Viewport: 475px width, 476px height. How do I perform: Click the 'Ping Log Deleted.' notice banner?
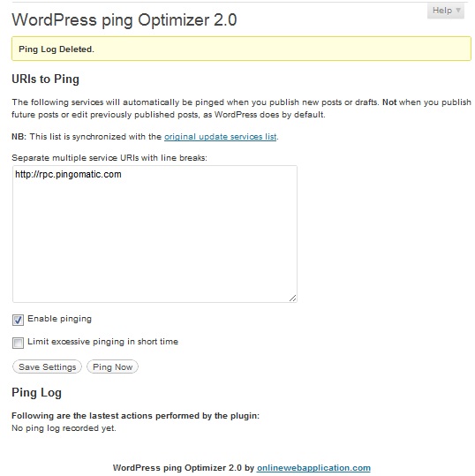pyautogui.click(x=241, y=49)
